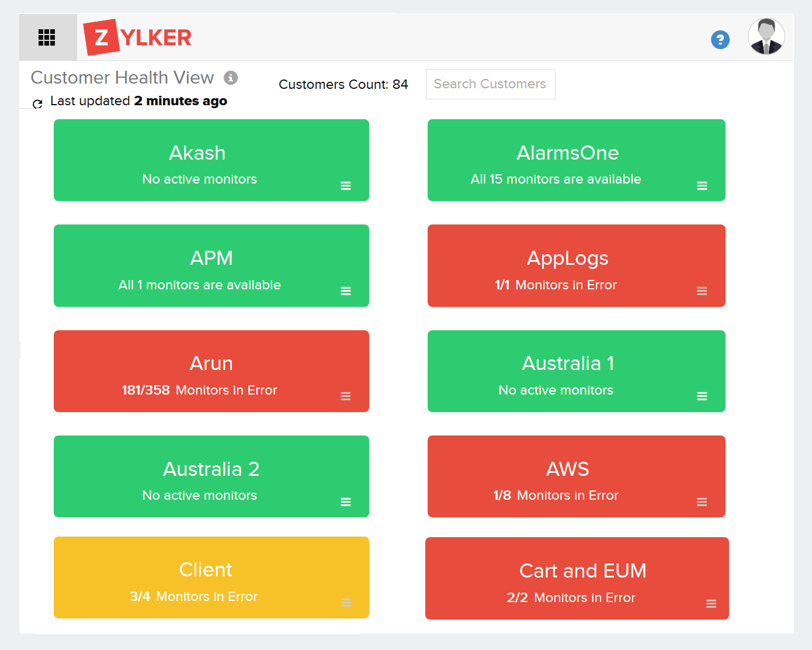This screenshot has height=650, width=812.
Task: Click the All 15 monitors are available text
Action: pyautogui.click(x=556, y=179)
